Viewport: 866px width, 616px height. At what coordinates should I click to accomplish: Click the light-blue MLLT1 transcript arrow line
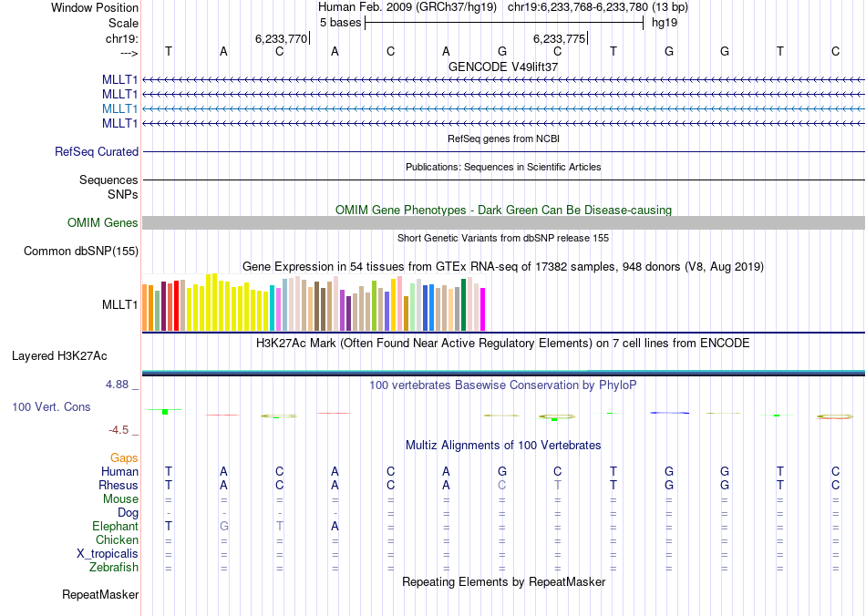point(503,108)
